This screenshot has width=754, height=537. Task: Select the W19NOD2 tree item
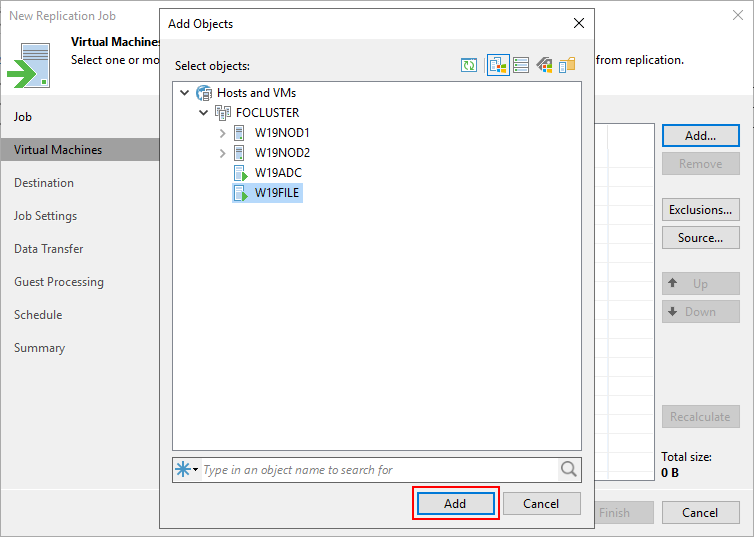[282, 153]
